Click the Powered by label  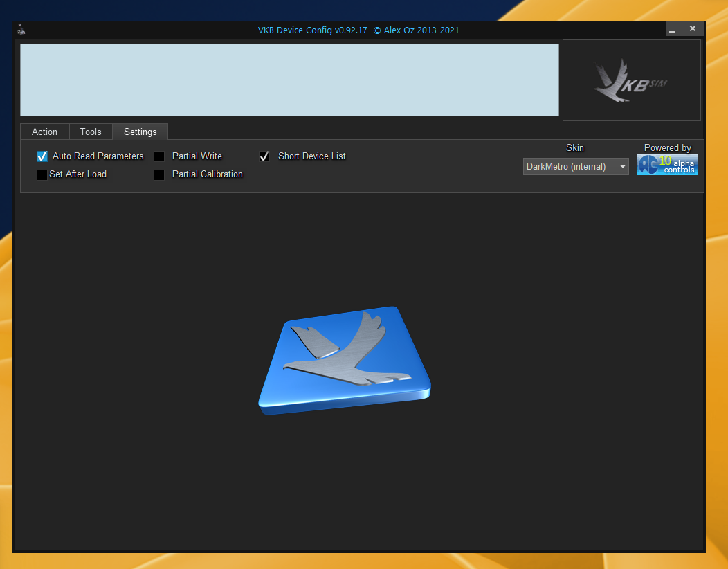[667, 147]
